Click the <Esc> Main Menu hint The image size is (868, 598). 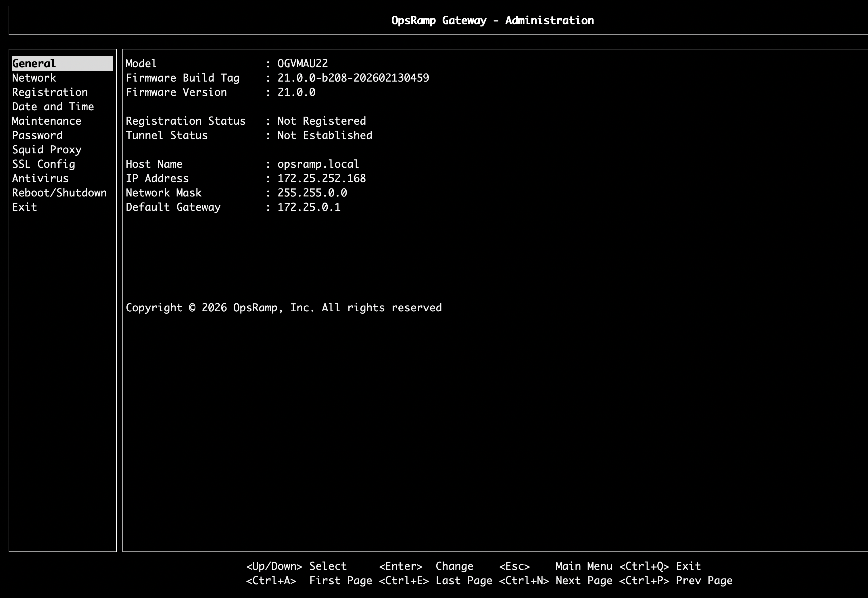(555, 566)
